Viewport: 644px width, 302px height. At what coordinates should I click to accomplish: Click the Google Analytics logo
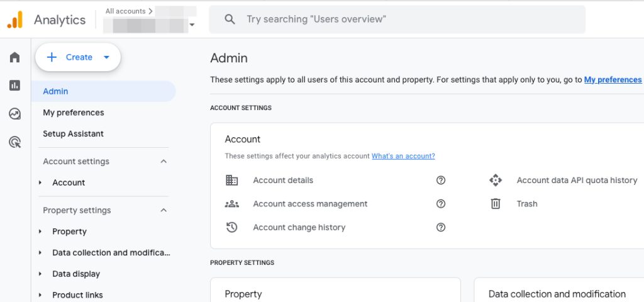click(15, 20)
